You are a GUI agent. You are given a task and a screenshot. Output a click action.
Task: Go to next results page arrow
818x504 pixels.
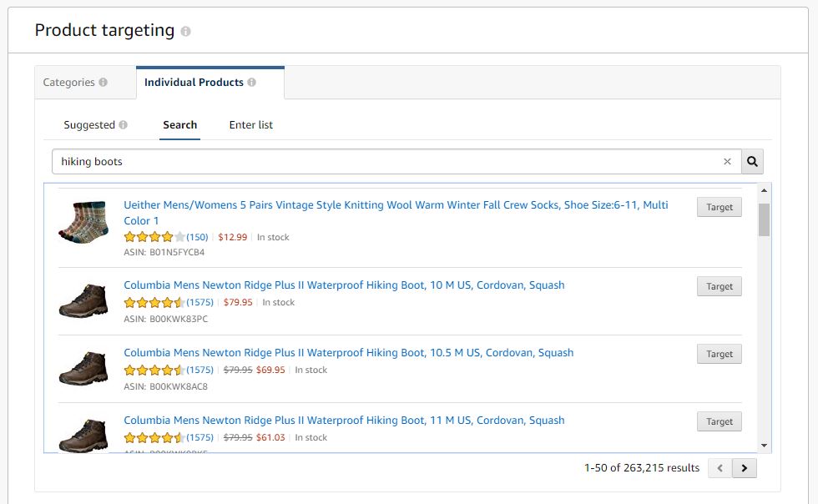(x=745, y=468)
